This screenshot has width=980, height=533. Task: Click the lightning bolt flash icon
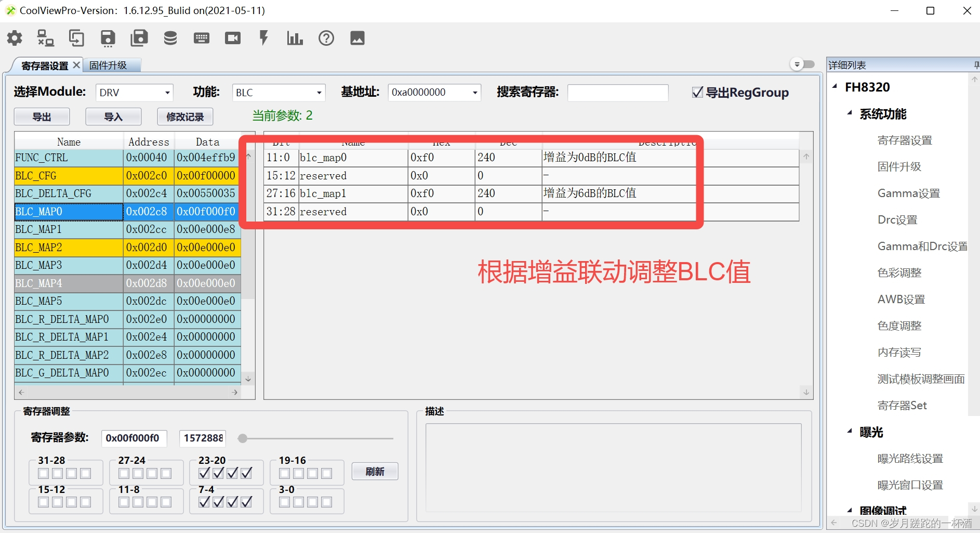click(264, 38)
